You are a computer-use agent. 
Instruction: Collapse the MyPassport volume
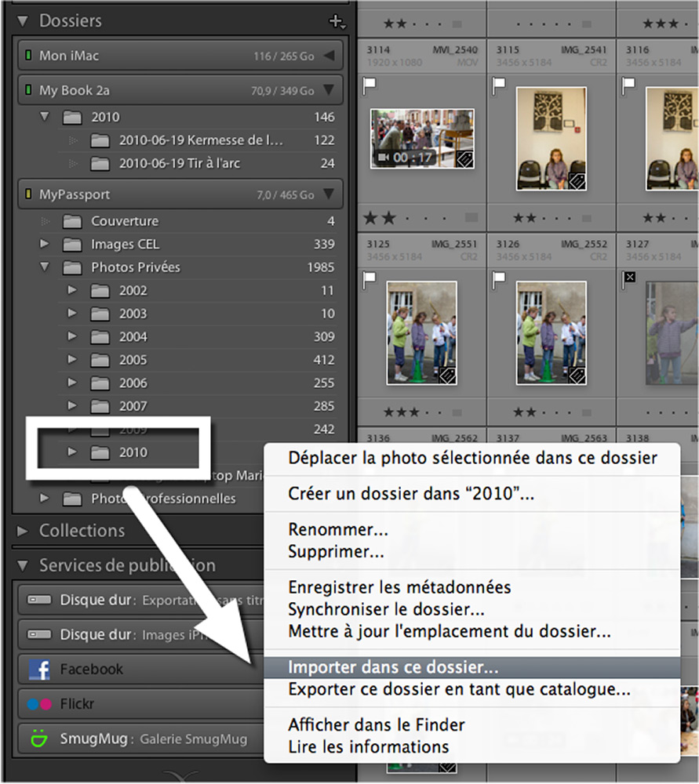329,194
